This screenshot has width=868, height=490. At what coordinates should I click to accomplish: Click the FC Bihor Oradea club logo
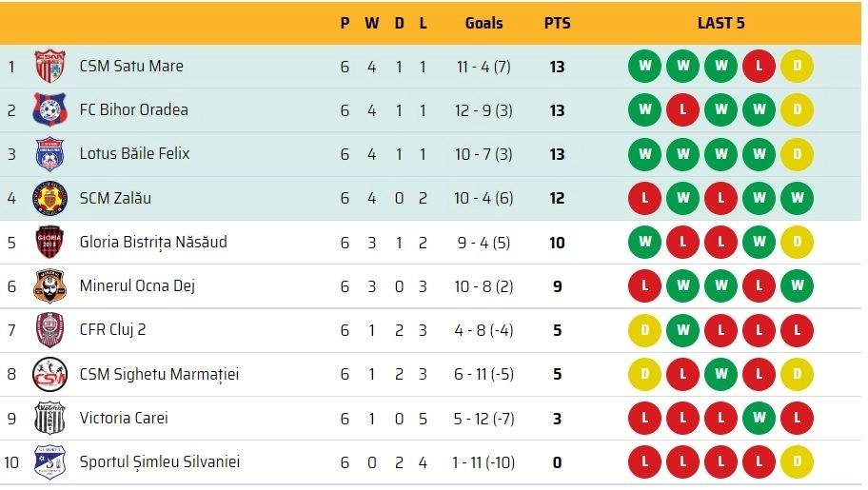pyautogui.click(x=49, y=110)
